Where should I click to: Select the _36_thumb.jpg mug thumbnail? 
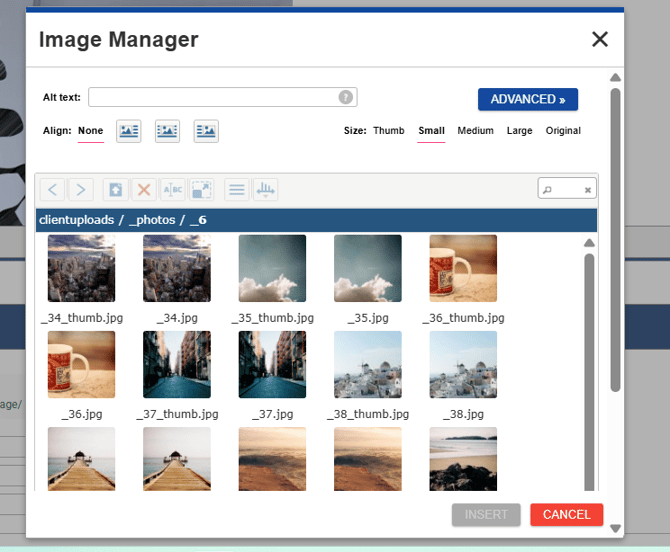pyautogui.click(x=463, y=269)
